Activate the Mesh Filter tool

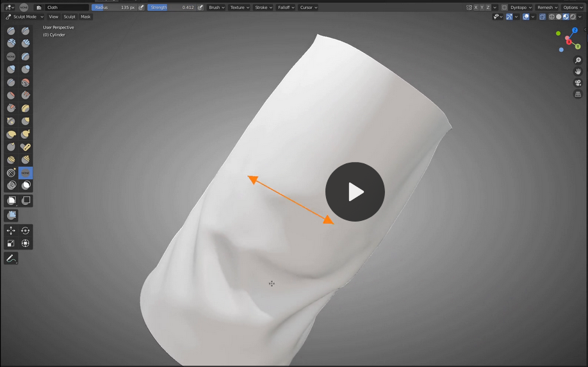pos(12,215)
